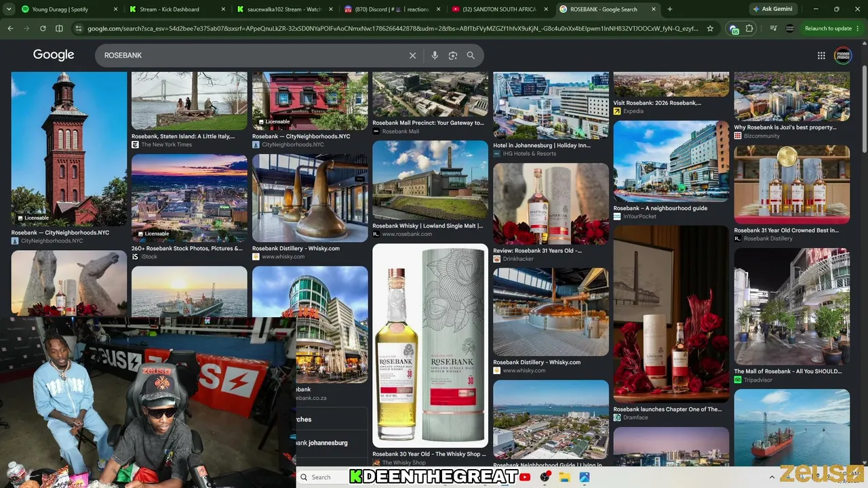Start a voice search with the microphone
868x488 pixels.
point(435,56)
